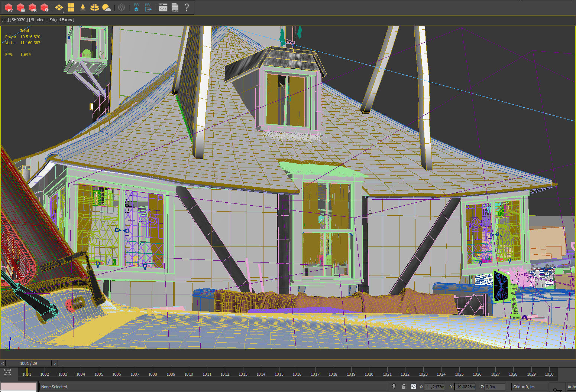Screen dimensions: 576x392
Task: Jump to frame 1030 on the timeline
Action: [x=549, y=374]
